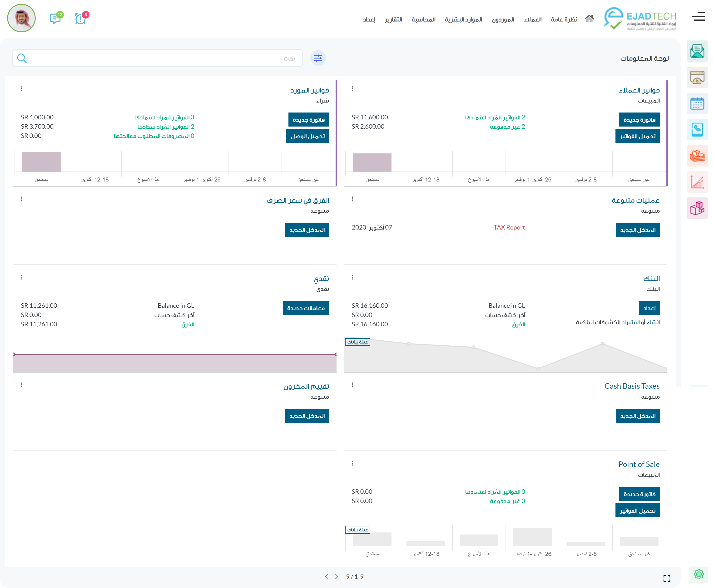Open the phone contacts sidebar icon

point(697,130)
